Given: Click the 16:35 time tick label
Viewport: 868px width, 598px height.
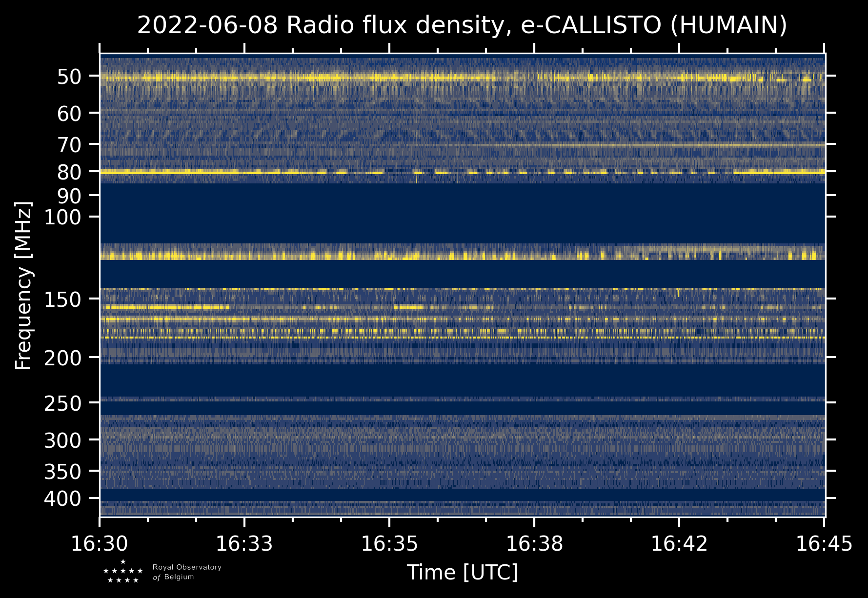Looking at the screenshot, I should pos(389,544).
